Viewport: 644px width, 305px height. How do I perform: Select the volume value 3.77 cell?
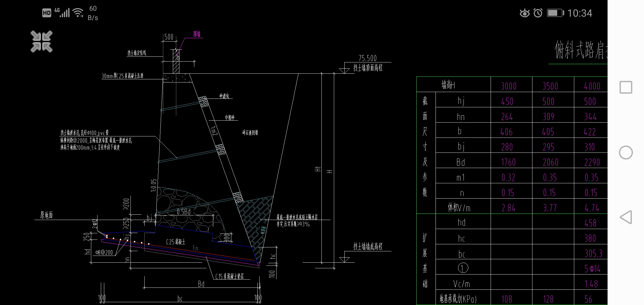tap(553, 206)
